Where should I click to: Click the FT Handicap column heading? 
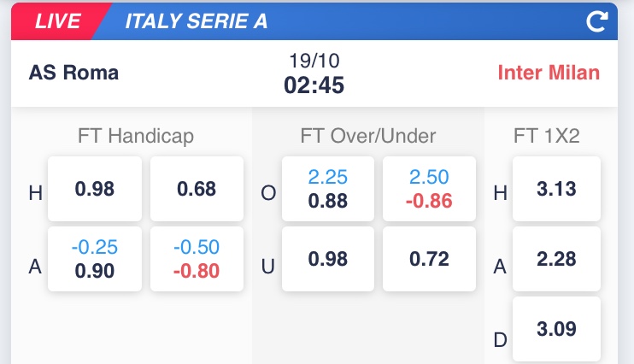[x=136, y=136]
